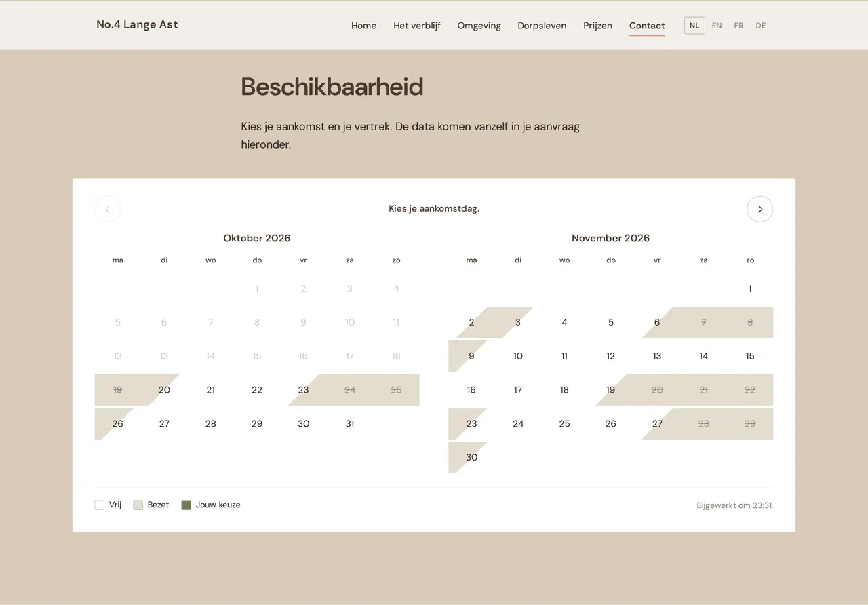Select 17 November in the calendar
Image resolution: width=868 pixels, height=605 pixels.
pyautogui.click(x=518, y=390)
